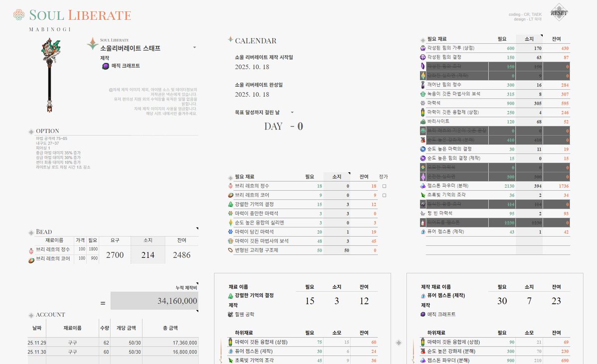Click the 마력이 충만한 마력석 icon

tap(231, 214)
